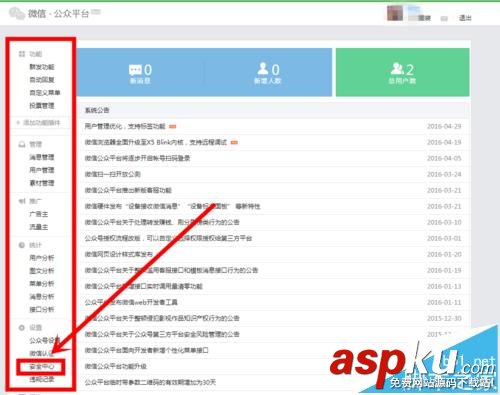
Task: Open 自动回复 in the sidebar
Action: coord(42,80)
